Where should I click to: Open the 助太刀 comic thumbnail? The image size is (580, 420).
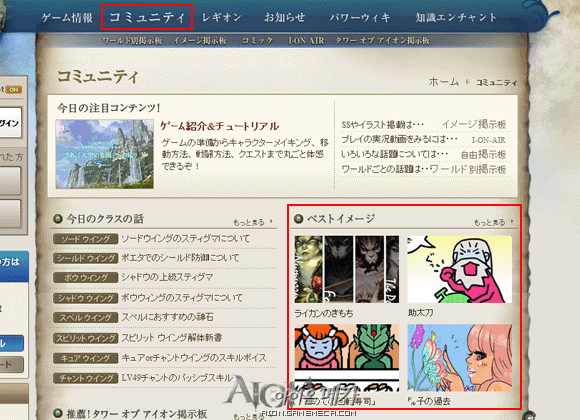[459, 269]
